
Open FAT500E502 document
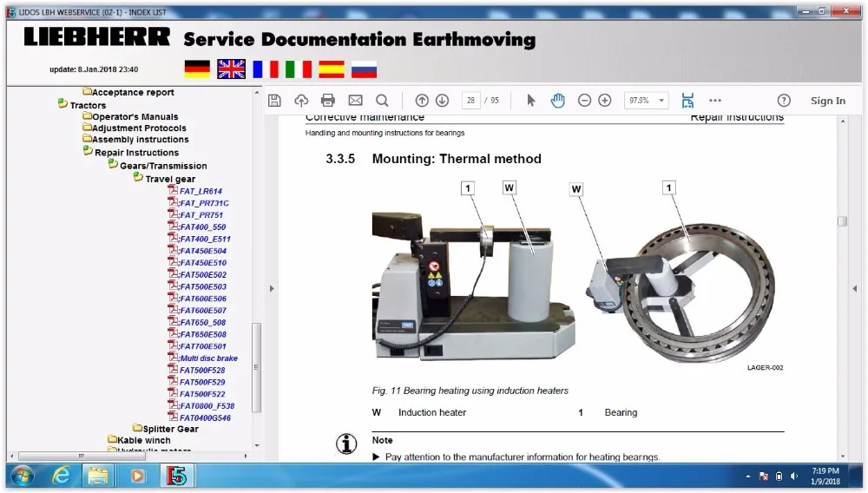202,275
